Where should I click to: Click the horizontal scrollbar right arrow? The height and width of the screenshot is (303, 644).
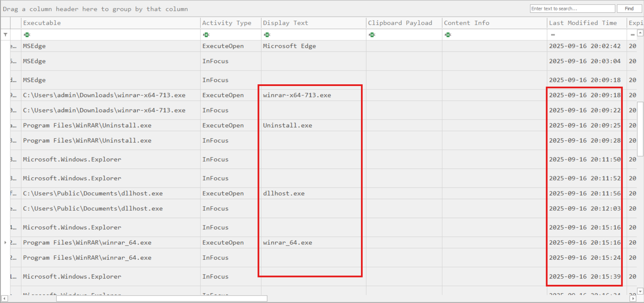pyautogui.click(x=633, y=298)
